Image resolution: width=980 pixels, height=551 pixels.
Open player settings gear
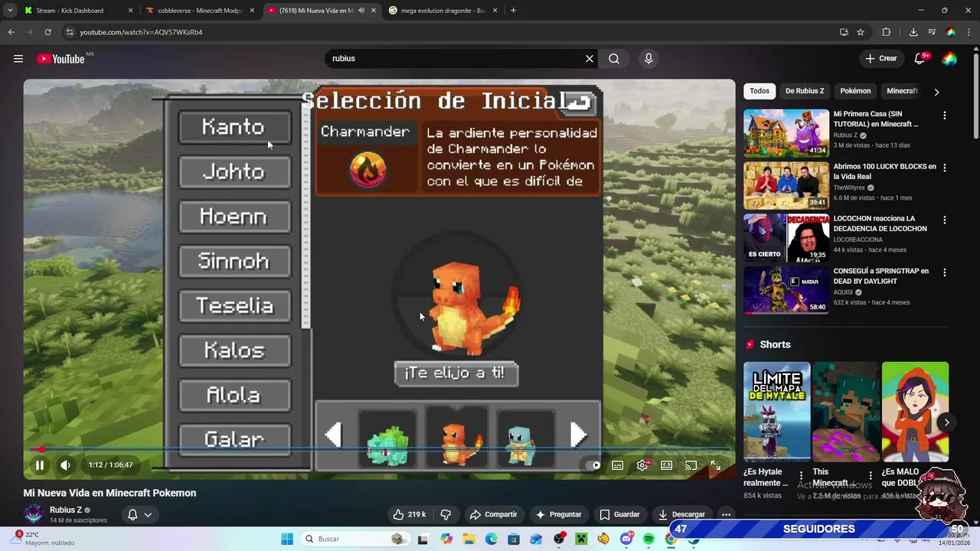(x=642, y=465)
